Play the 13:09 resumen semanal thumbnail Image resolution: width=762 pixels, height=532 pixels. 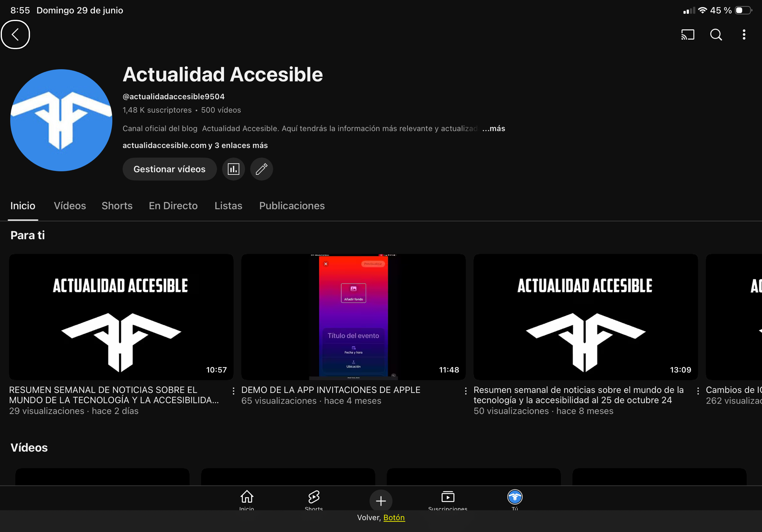tap(586, 317)
